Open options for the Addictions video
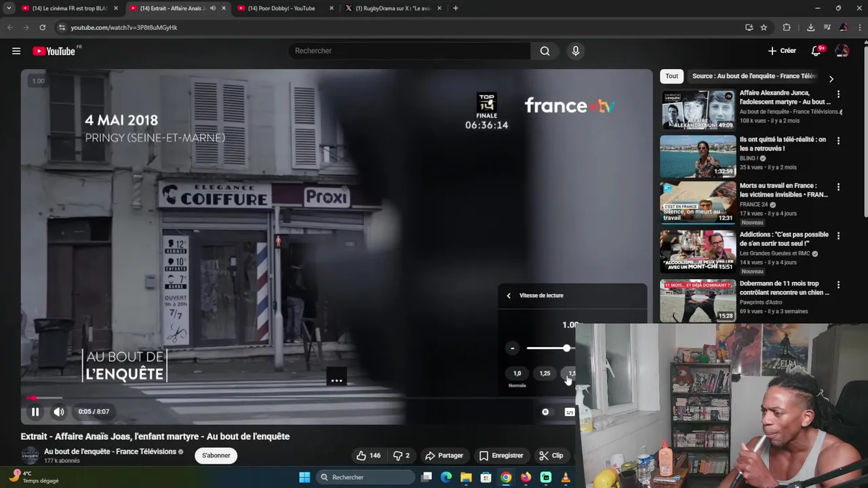Viewport: 868px width, 488px height. point(838,236)
